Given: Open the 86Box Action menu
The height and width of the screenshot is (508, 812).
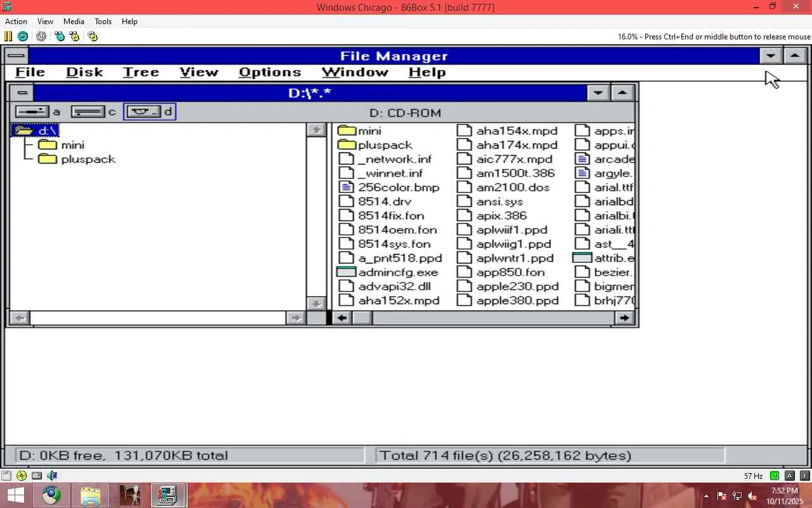Looking at the screenshot, I should coord(16,22).
